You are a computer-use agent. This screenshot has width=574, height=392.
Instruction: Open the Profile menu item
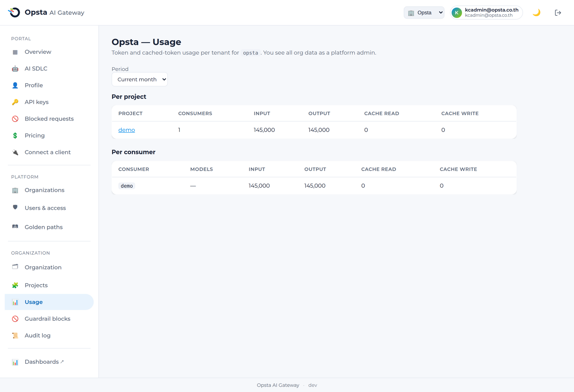49,85
